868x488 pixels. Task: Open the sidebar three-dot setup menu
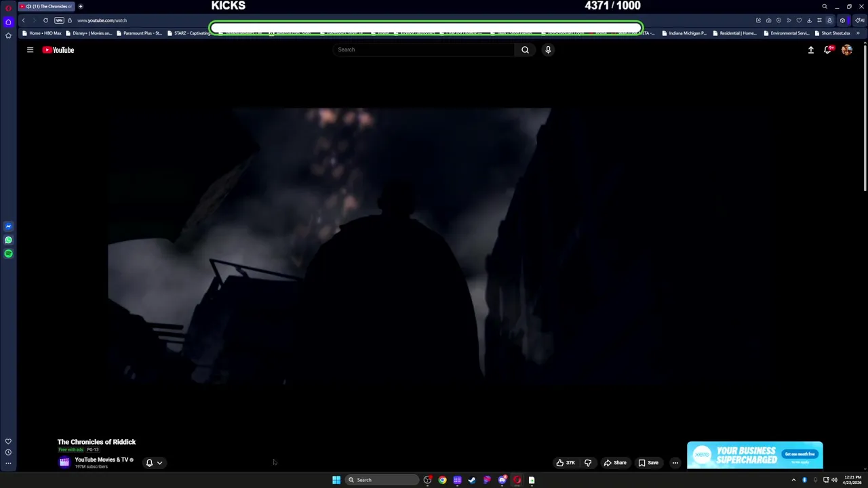click(8, 464)
